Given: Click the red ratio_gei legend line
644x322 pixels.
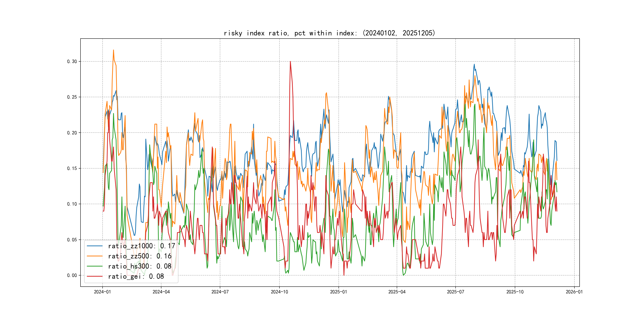Looking at the screenshot, I should (x=94, y=276).
